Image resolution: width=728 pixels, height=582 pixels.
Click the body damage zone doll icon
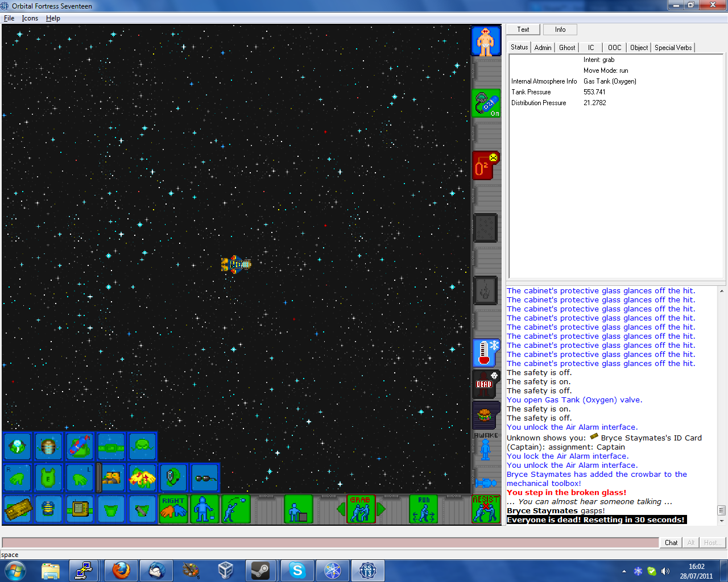486,41
